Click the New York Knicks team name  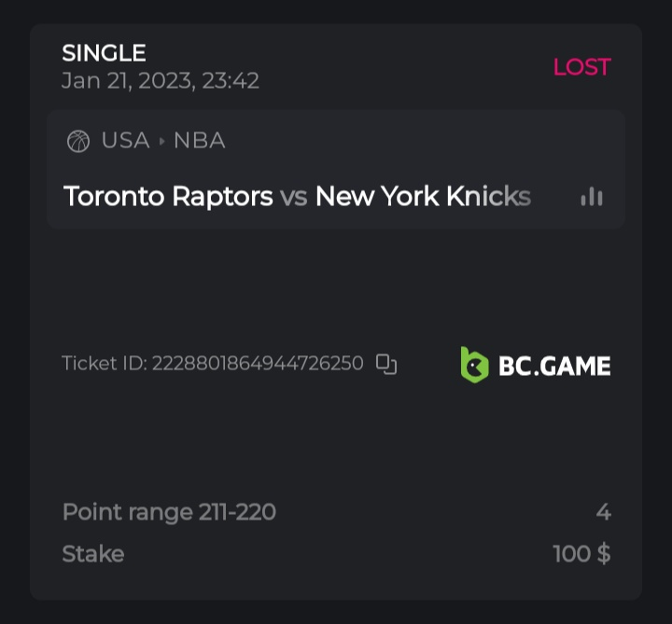(x=423, y=197)
